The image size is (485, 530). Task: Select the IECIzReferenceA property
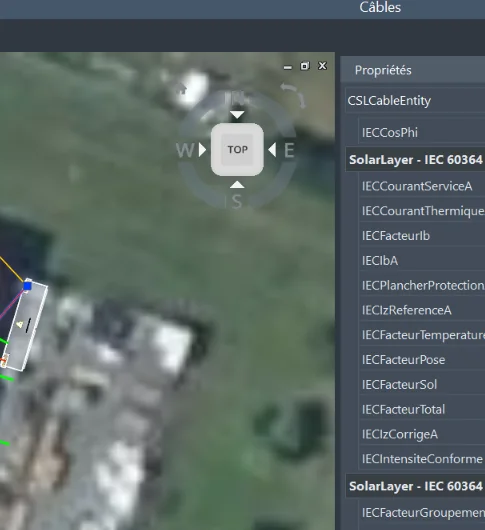[422, 310]
